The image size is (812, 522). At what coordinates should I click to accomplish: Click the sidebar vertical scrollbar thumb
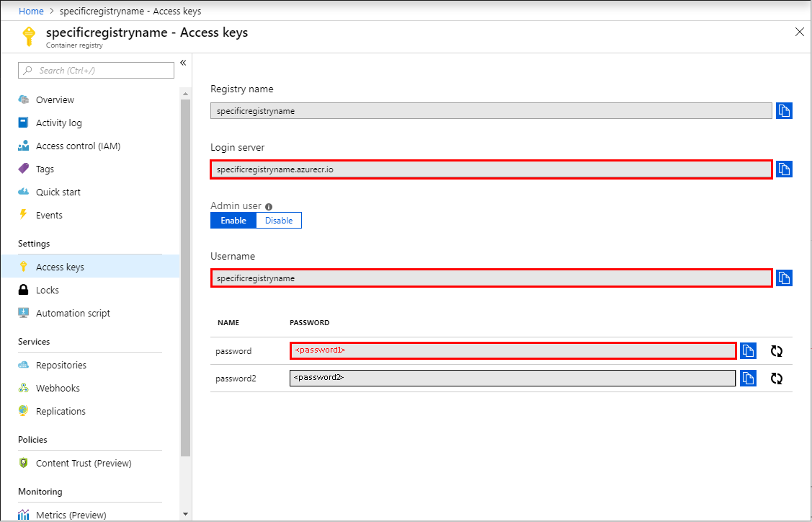185,278
